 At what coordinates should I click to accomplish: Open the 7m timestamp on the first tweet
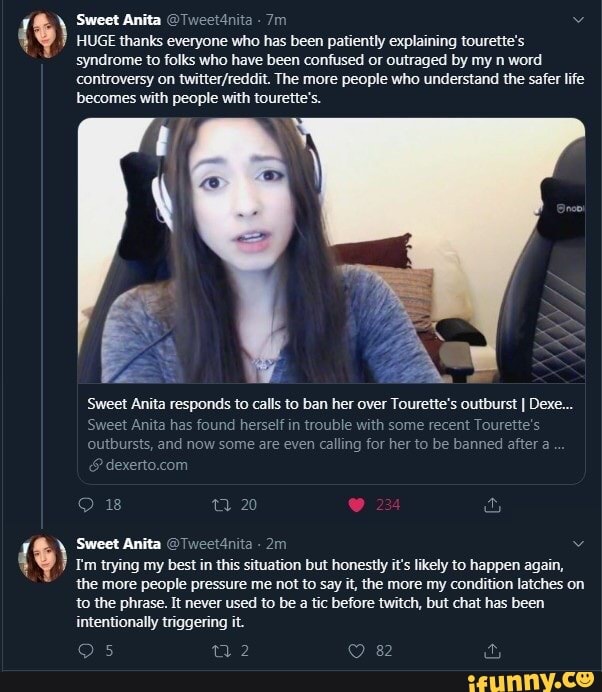(x=275, y=18)
